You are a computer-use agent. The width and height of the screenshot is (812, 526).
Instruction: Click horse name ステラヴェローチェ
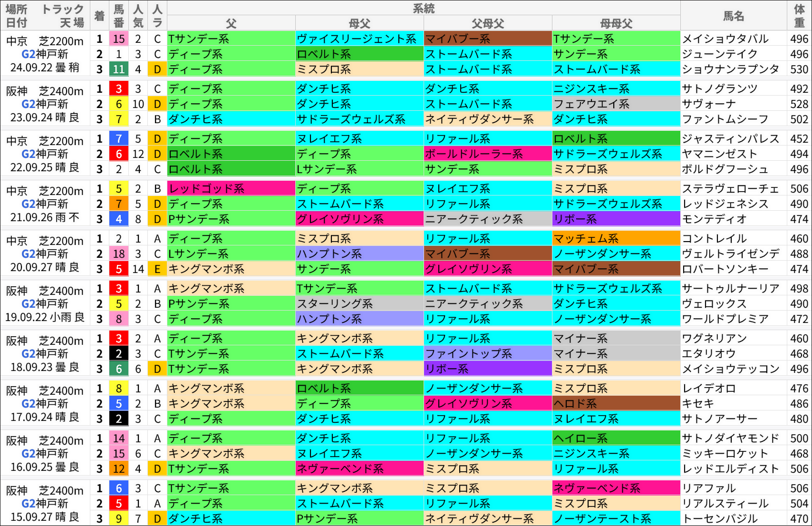pyautogui.click(x=731, y=189)
